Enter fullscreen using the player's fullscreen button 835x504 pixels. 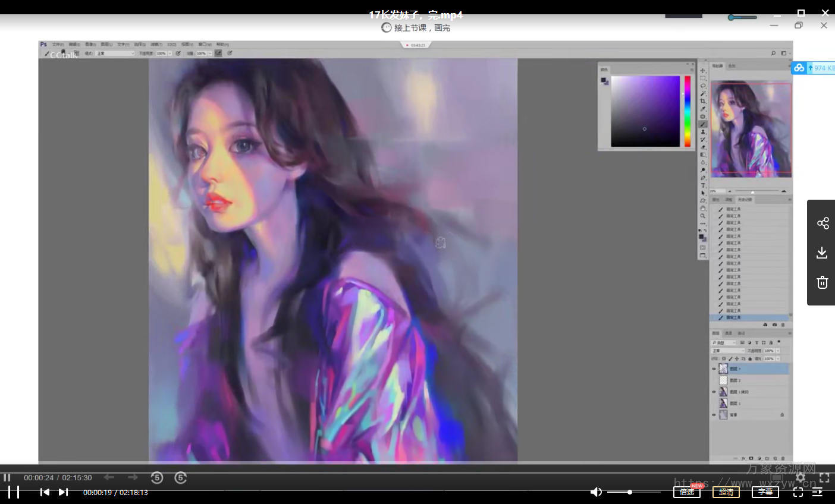(798, 492)
